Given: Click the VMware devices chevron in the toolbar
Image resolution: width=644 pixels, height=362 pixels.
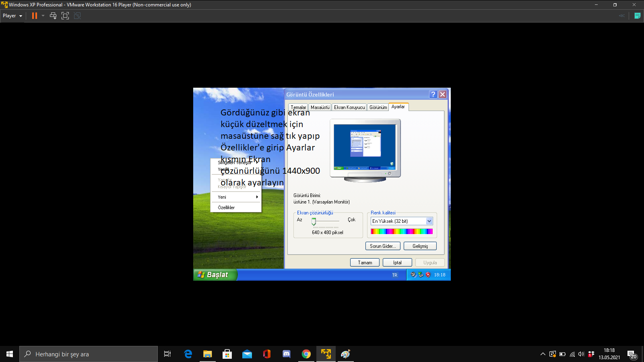Looking at the screenshot, I should 622,16.
